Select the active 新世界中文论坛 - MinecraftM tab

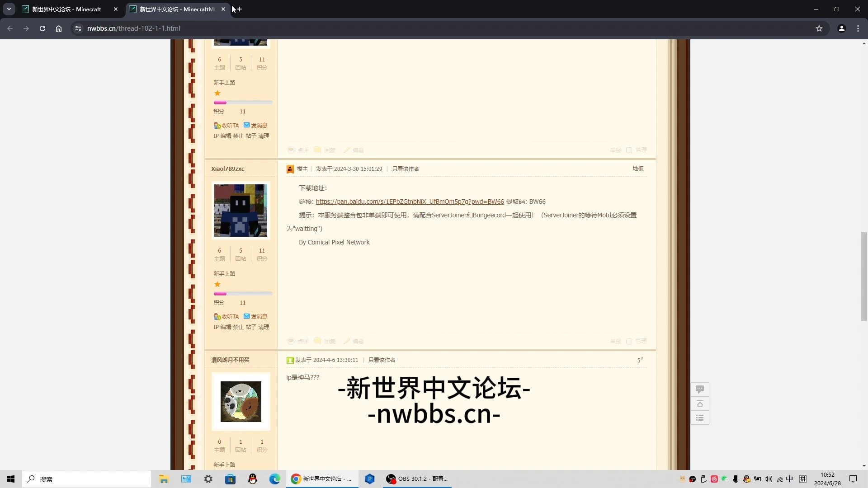(x=176, y=9)
